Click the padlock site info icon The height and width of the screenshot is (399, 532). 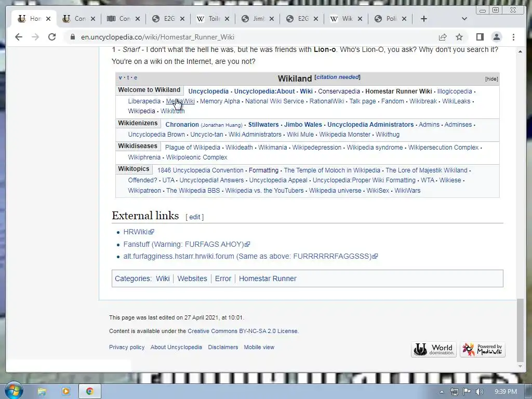click(73, 37)
